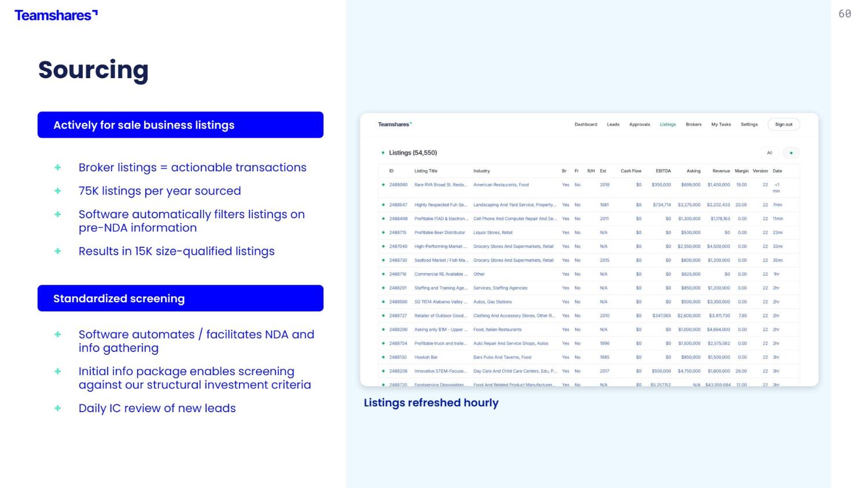The image size is (868, 488).
Task: Go to the Approvals tab
Action: [639, 124]
